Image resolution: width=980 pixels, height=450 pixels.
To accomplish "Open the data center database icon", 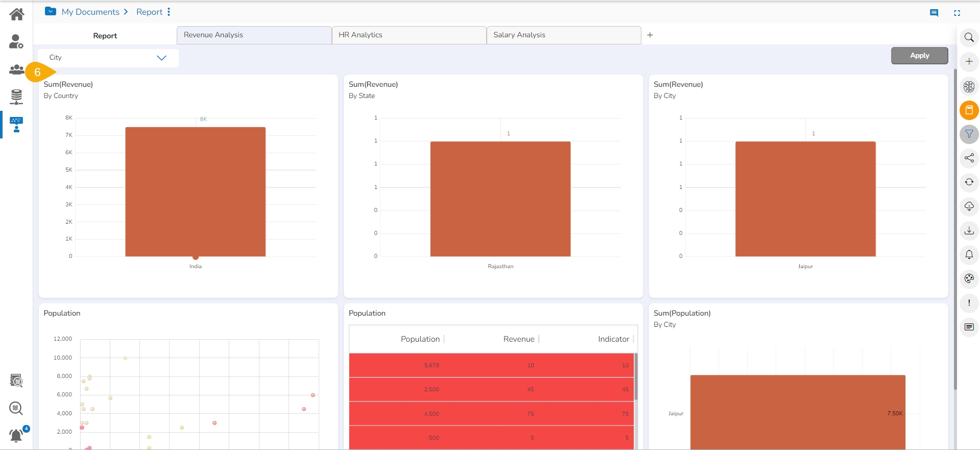I will click(16, 97).
